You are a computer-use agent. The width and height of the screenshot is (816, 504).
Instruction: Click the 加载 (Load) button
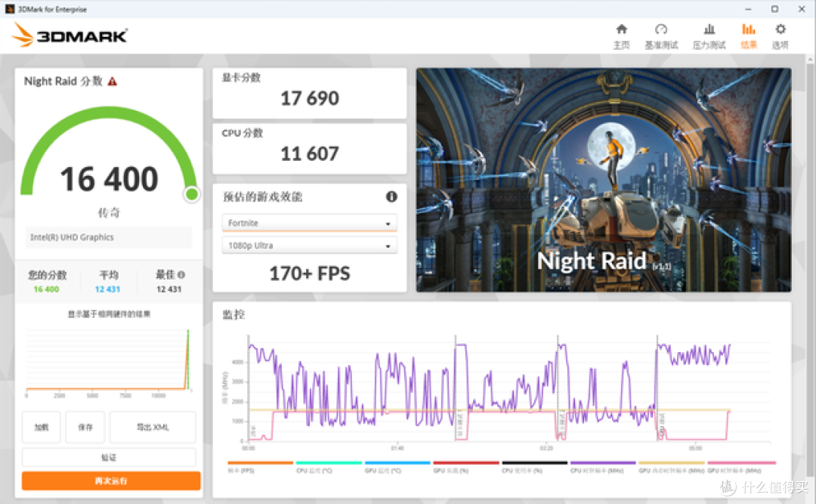pyautogui.click(x=42, y=427)
